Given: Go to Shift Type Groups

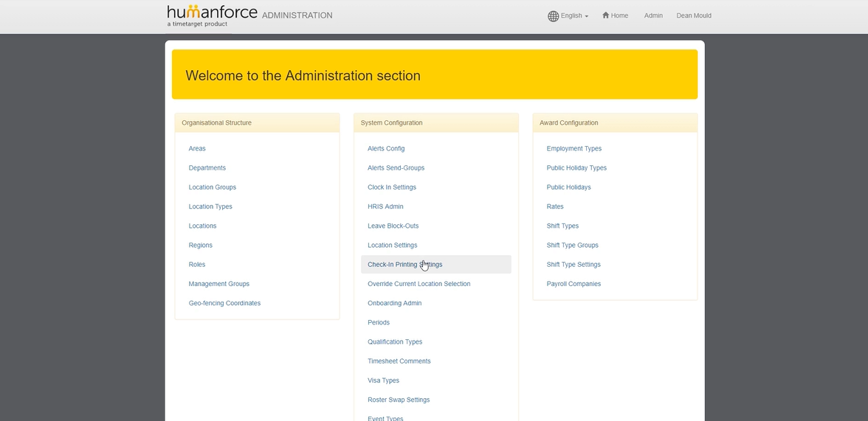Looking at the screenshot, I should click(x=573, y=245).
